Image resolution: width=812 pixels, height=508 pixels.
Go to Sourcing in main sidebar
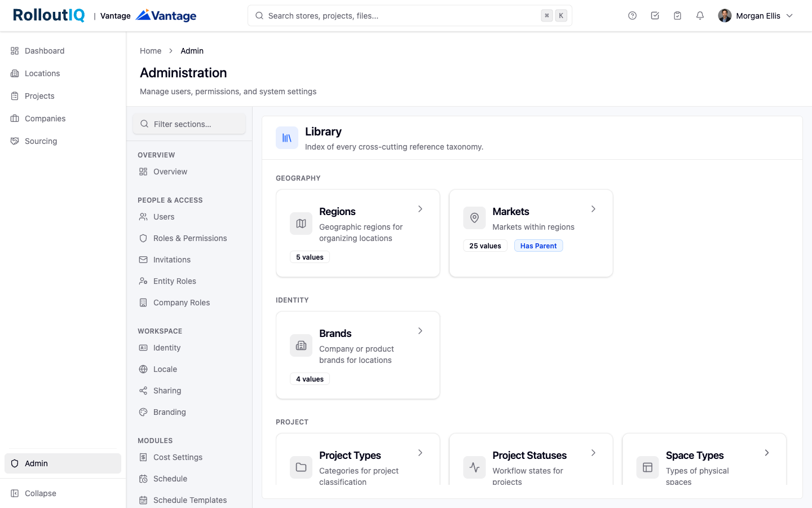(63, 141)
